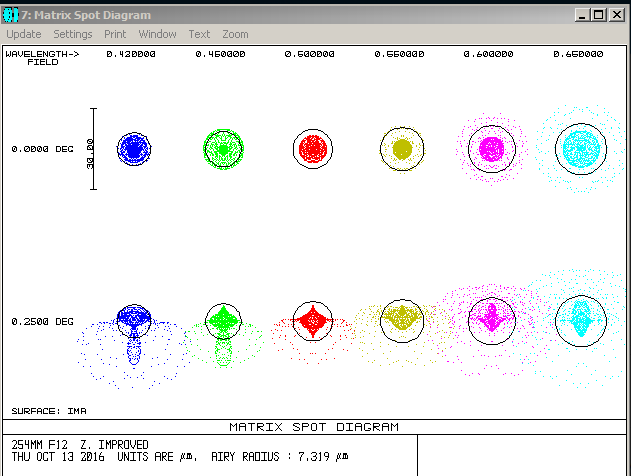Image resolution: width=631 pixels, height=476 pixels.
Task: Click the cyan spot at 0.0000 DEG
Action: [x=581, y=149]
